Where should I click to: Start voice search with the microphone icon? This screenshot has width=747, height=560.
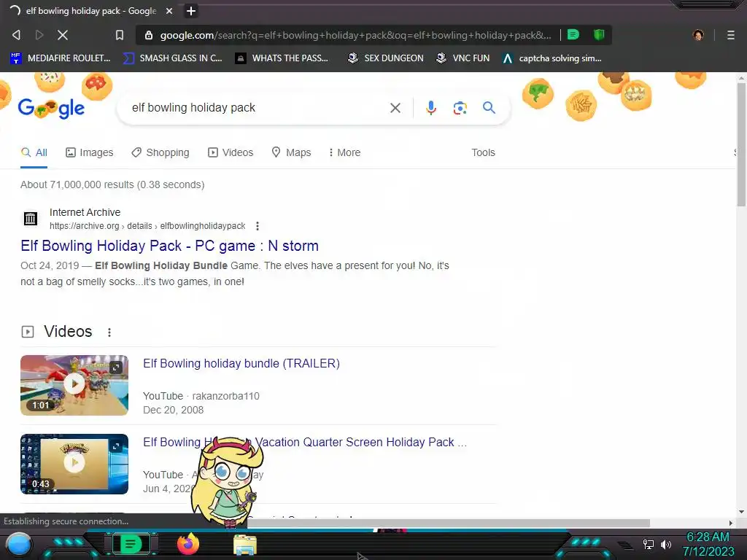click(430, 108)
